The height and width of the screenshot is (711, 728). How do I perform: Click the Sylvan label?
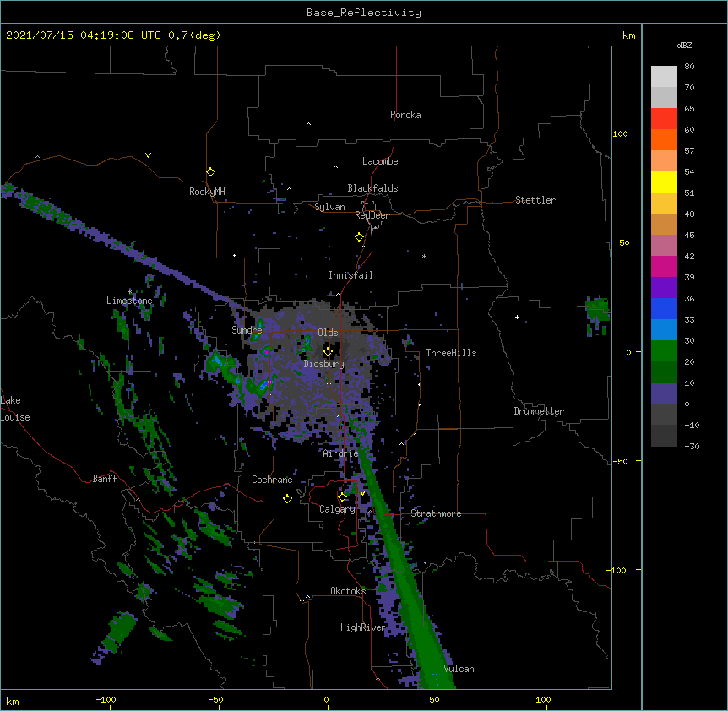pyautogui.click(x=329, y=207)
